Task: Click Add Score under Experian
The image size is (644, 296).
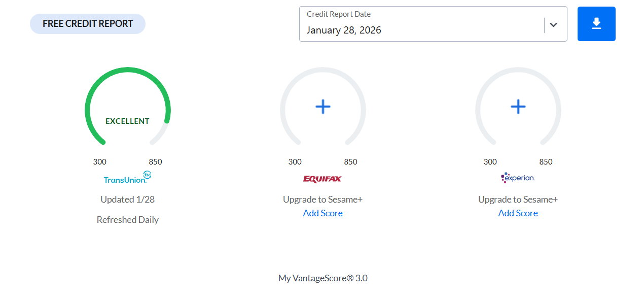Action: 518,213
